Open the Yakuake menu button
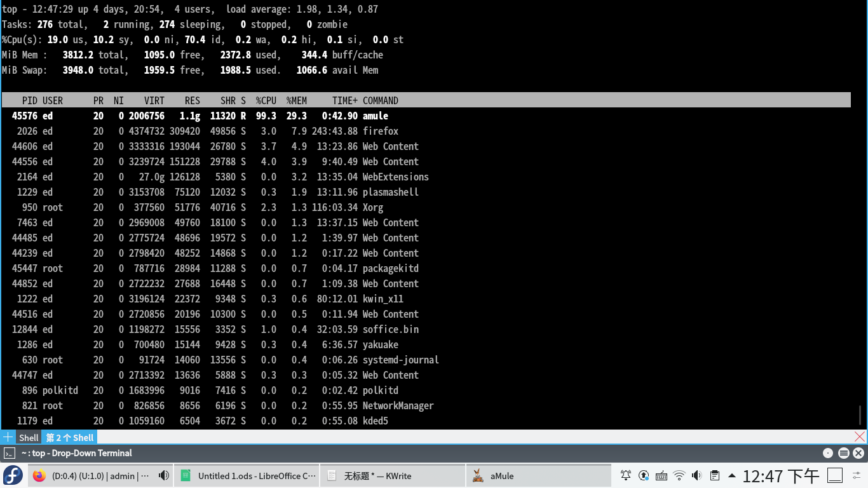868x488 pixels. point(843,453)
